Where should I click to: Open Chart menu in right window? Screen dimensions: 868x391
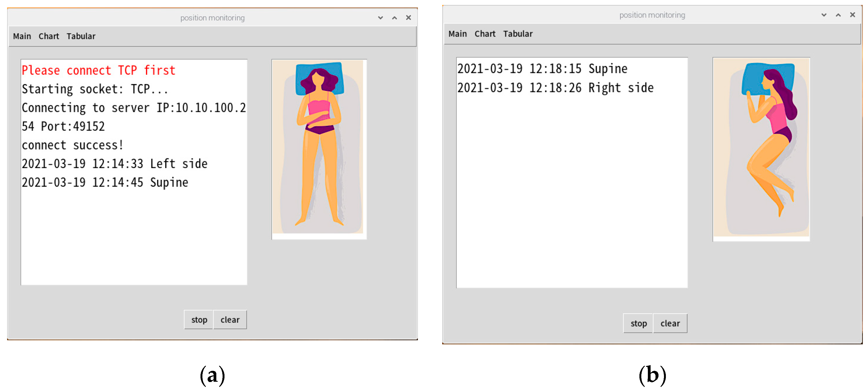click(484, 34)
